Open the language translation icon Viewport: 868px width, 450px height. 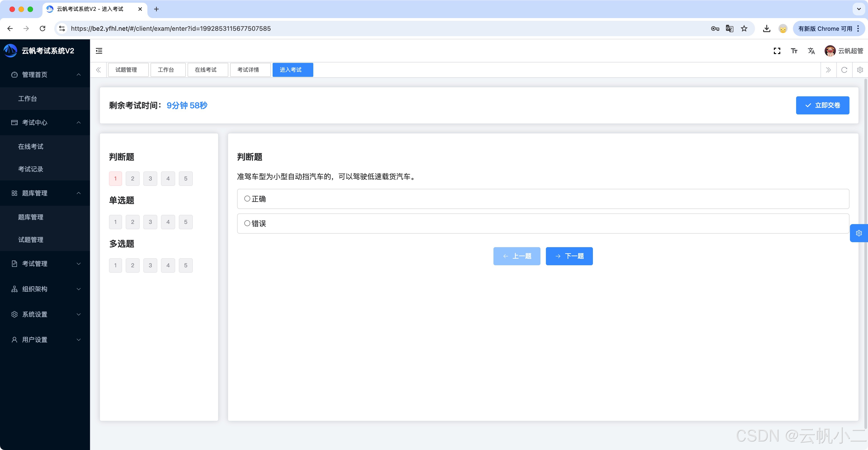pos(811,51)
